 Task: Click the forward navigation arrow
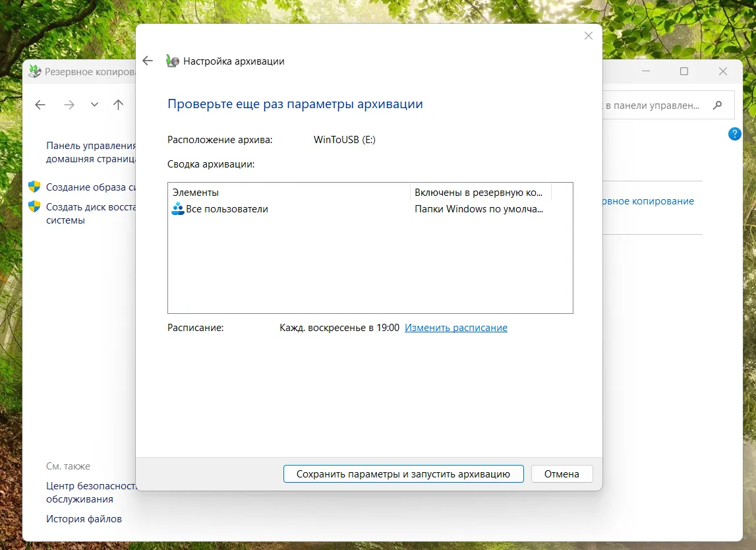click(69, 104)
